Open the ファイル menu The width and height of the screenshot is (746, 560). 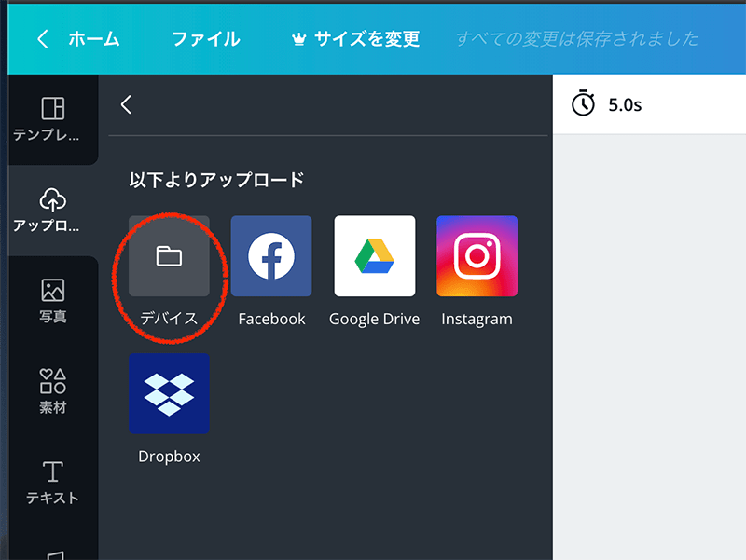[205, 39]
